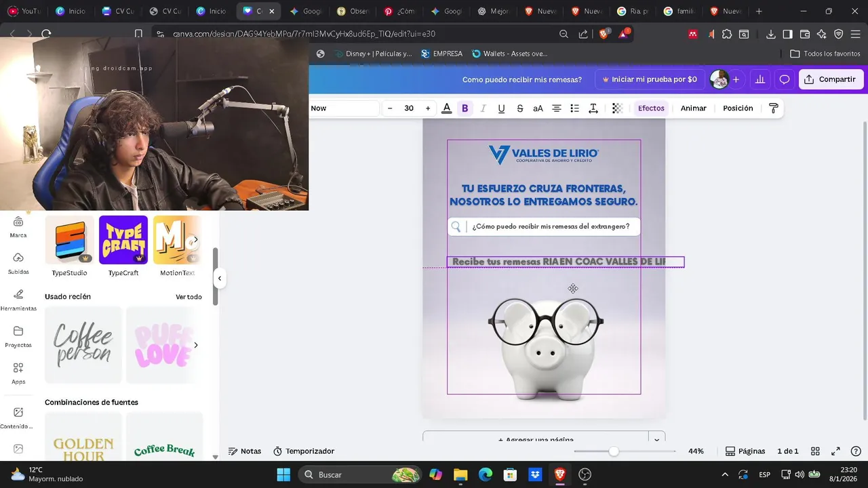Open the Notas notes panel
Image resolution: width=868 pixels, height=488 pixels.
[245, 451]
